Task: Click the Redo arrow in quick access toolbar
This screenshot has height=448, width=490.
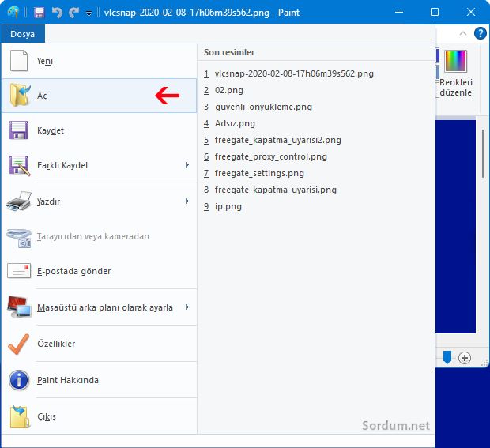Action: click(x=74, y=13)
